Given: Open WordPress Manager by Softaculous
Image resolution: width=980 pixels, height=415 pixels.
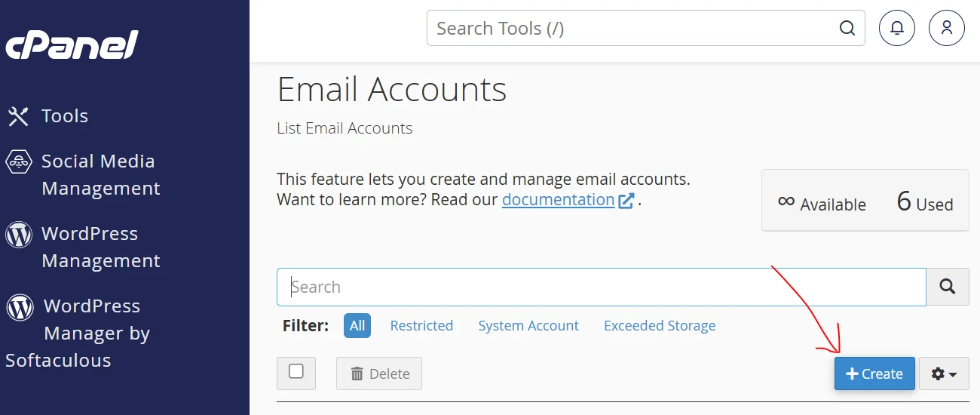Looking at the screenshot, I should [78, 333].
